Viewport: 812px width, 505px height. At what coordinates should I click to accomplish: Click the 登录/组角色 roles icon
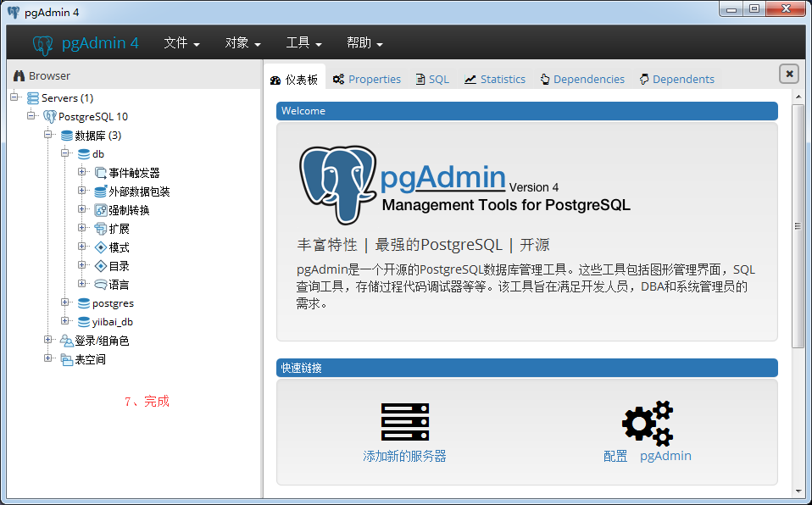(x=66, y=341)
